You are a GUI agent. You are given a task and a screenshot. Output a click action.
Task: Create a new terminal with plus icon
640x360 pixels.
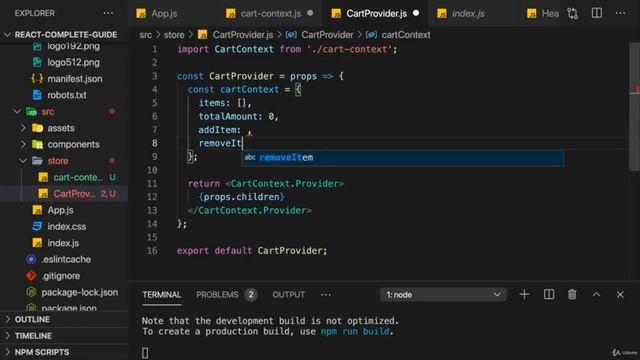coord(524,294)
